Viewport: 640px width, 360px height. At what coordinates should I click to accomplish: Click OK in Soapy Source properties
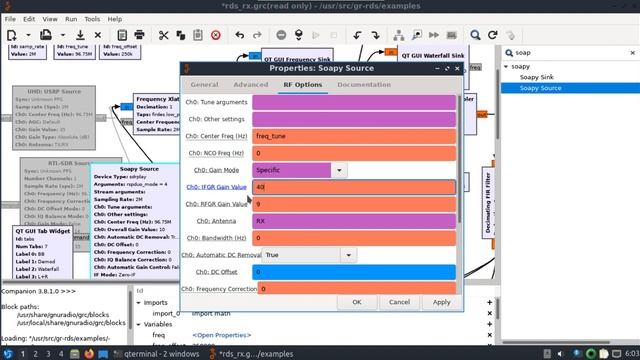tap(357, 302)
